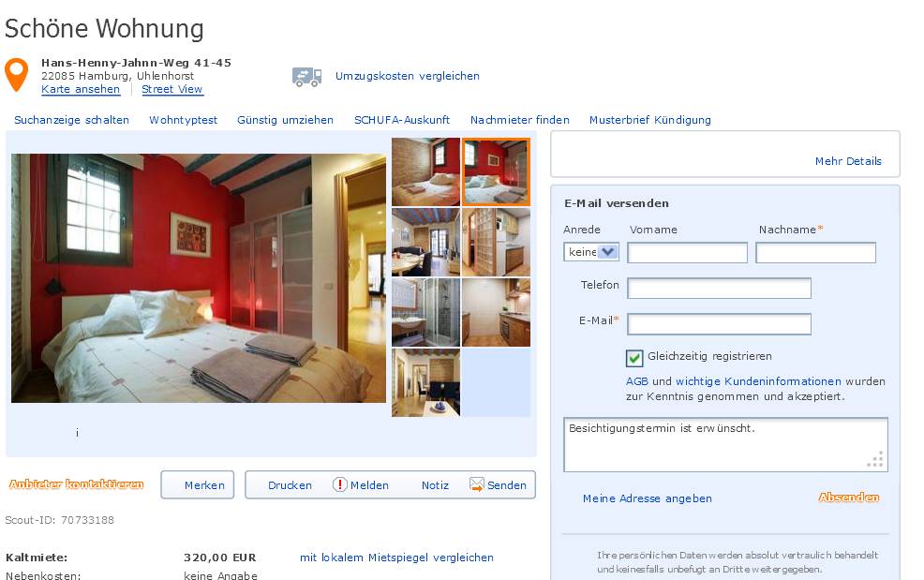Click the orange Absenden button
The width and height of the screenshot is (924, 580).
[x=849, y=498]
